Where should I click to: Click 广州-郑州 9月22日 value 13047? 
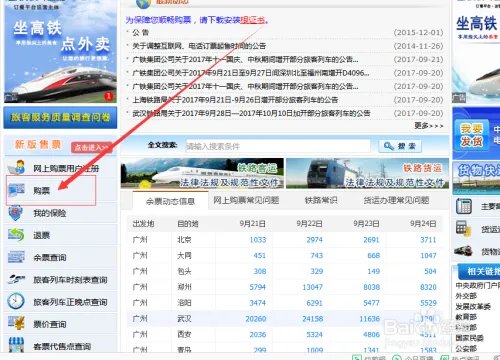click(312, 287)
